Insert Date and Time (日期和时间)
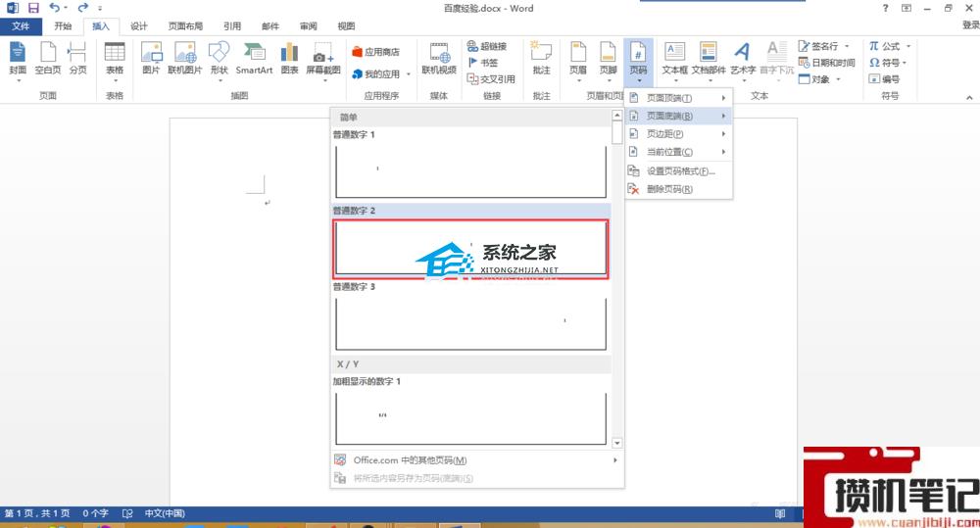This screenshot has height=528, width=980. click(826, 63)
